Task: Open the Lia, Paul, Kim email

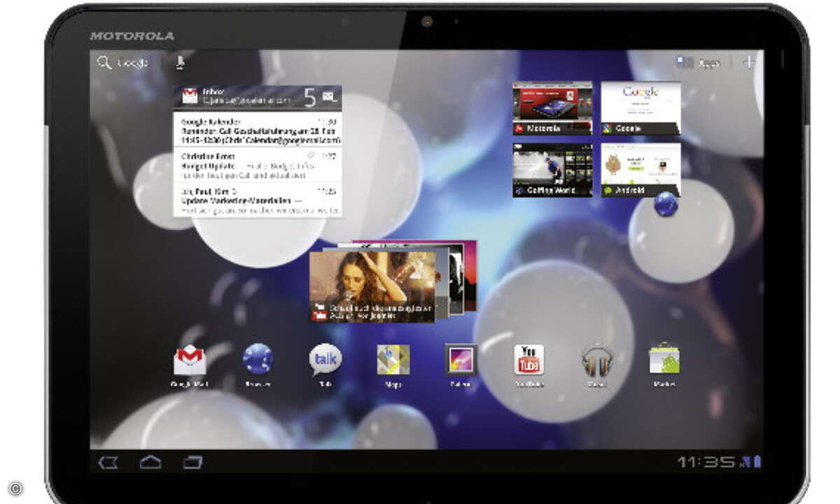Action: pos(258,199)
